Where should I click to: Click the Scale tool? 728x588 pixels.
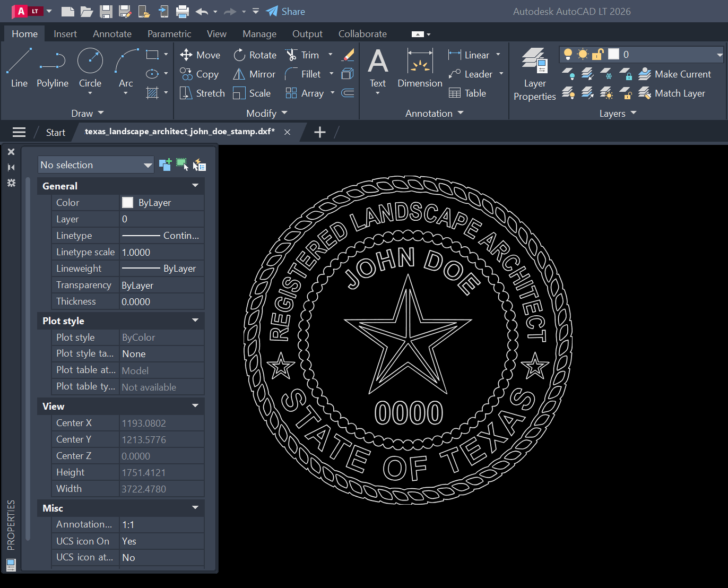click(252, 93)
